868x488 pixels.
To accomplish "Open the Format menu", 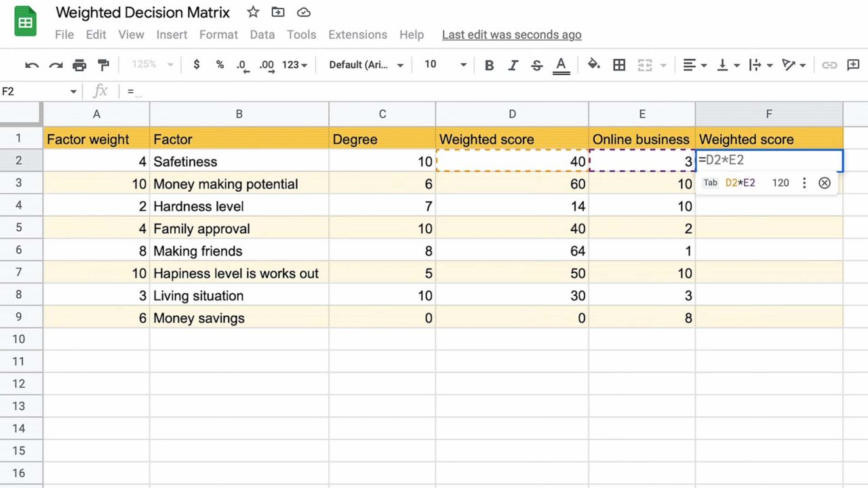I will 218,35.
